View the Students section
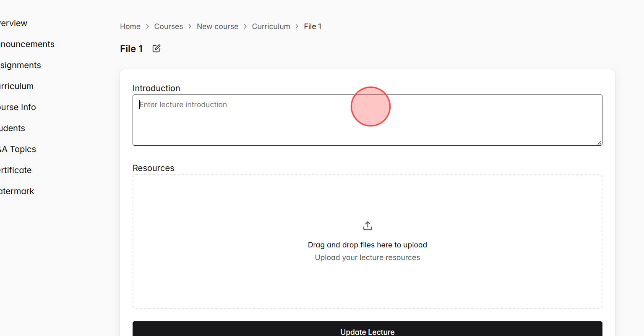The image size is (644, 336). point(12,128)
